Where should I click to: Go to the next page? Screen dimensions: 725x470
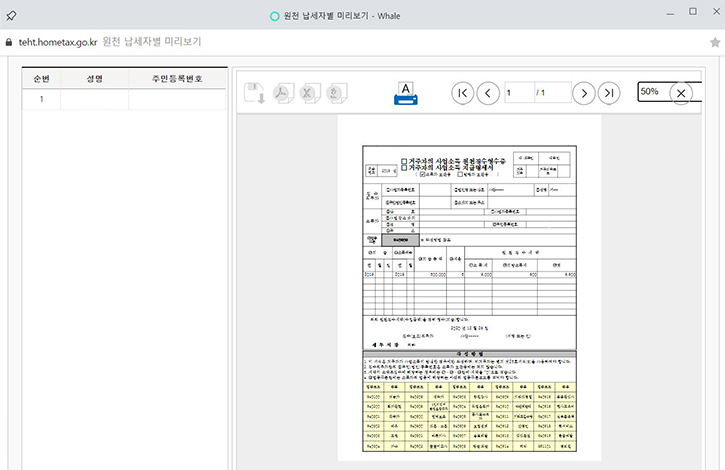[584, 93]
